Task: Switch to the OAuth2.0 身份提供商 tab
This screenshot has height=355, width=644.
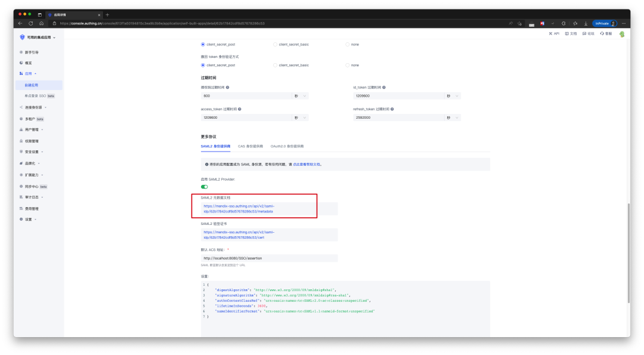Action: (287, 146)
